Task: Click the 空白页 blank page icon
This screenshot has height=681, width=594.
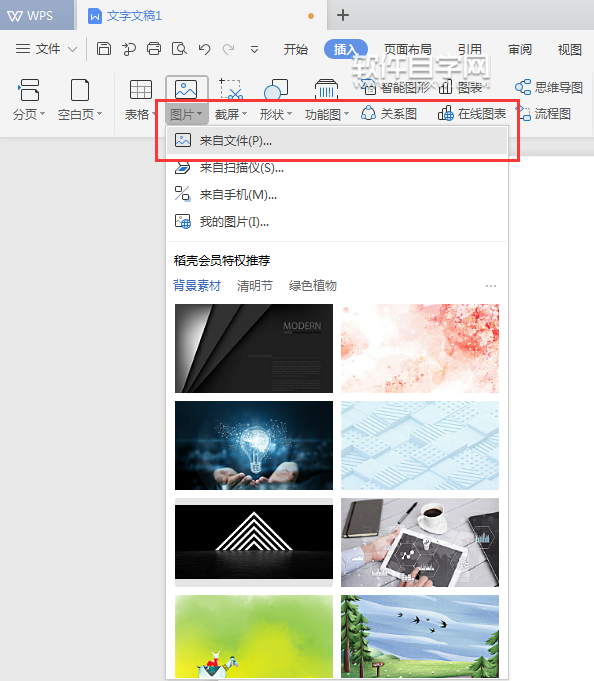Action: tap(80, 90)
